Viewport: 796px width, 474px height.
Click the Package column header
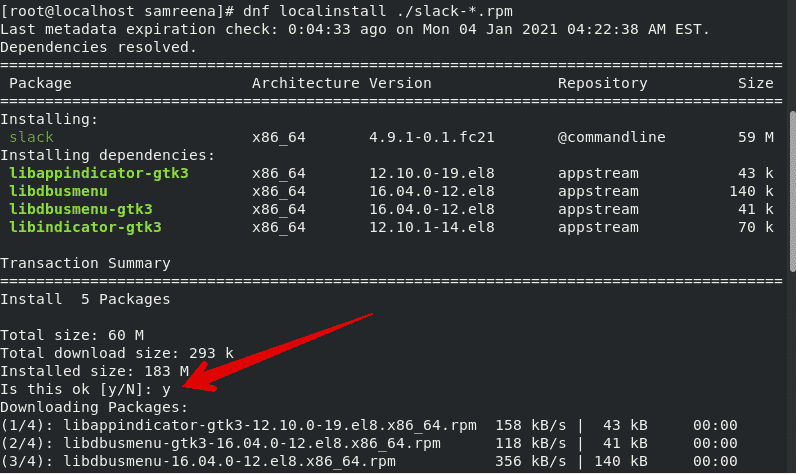40,83
